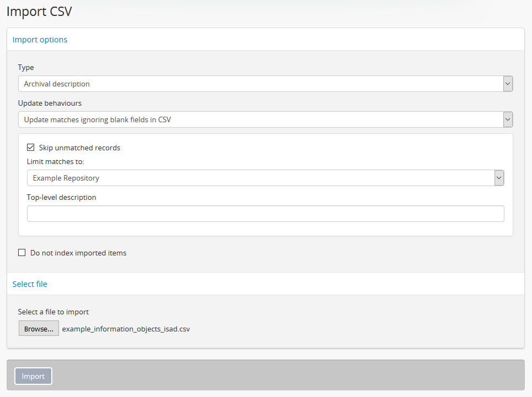532x397 pixels.
Task: Click the Limit matches to label
Action: point(55,161)
